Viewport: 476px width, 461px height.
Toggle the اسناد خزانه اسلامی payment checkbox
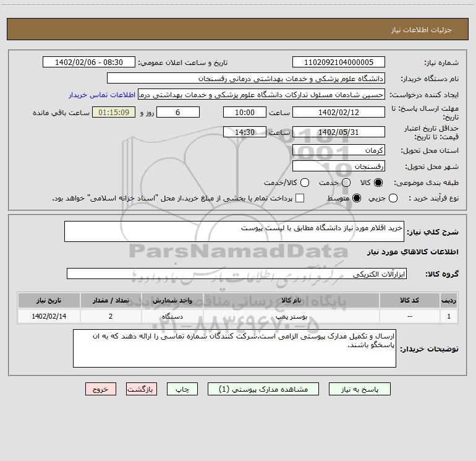tap(300, 198)
